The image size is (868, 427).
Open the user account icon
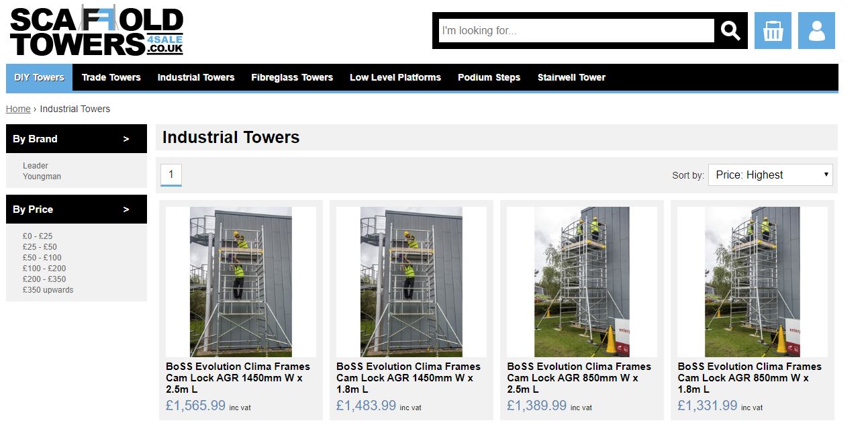click(816, 31)
